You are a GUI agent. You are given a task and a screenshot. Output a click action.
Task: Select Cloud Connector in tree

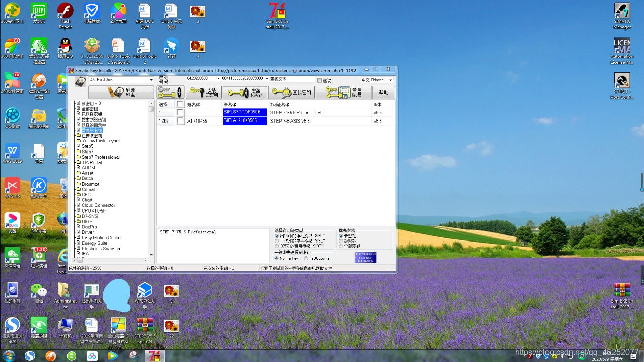[99, 205]
